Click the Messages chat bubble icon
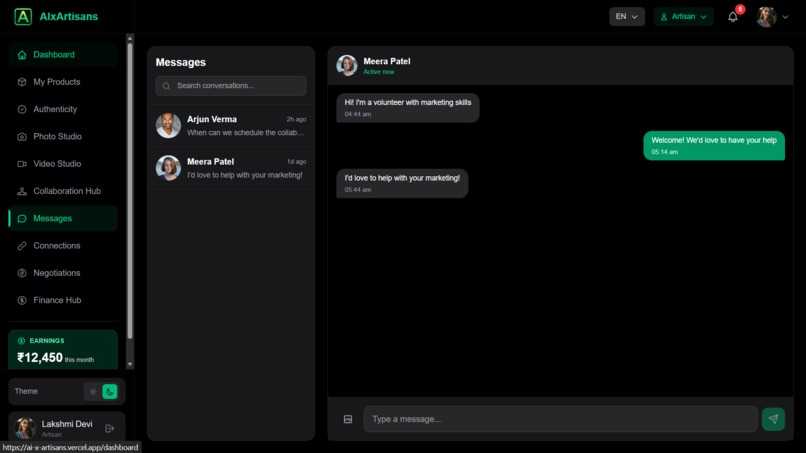This screenshot has width=806, height=453. 22,219
